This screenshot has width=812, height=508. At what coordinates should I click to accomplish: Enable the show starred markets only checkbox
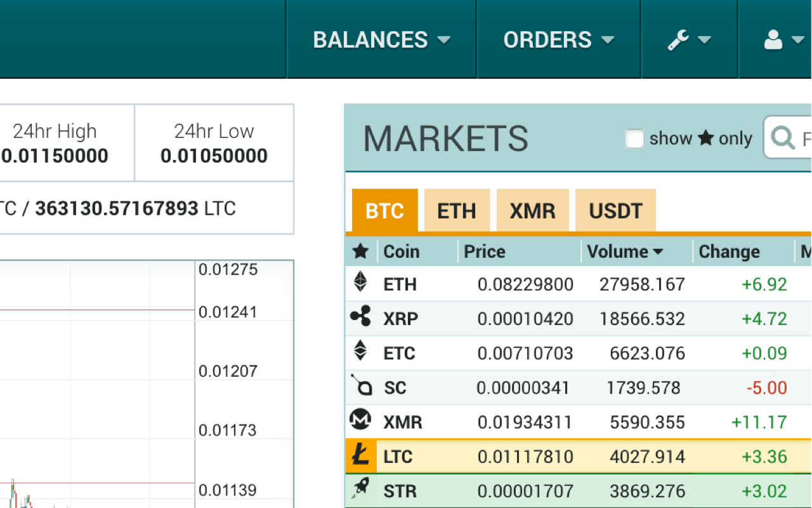[x=634, y=138]
